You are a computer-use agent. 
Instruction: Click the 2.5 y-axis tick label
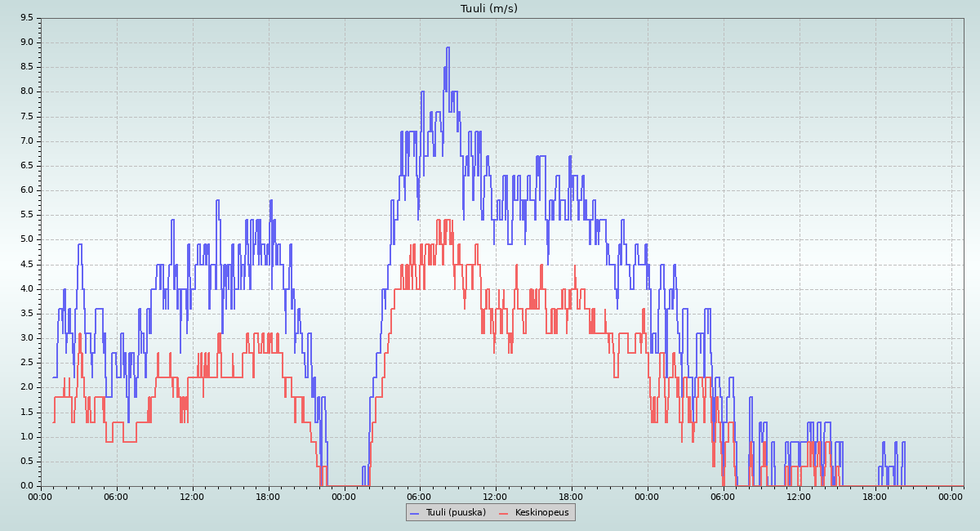[26, 362]
